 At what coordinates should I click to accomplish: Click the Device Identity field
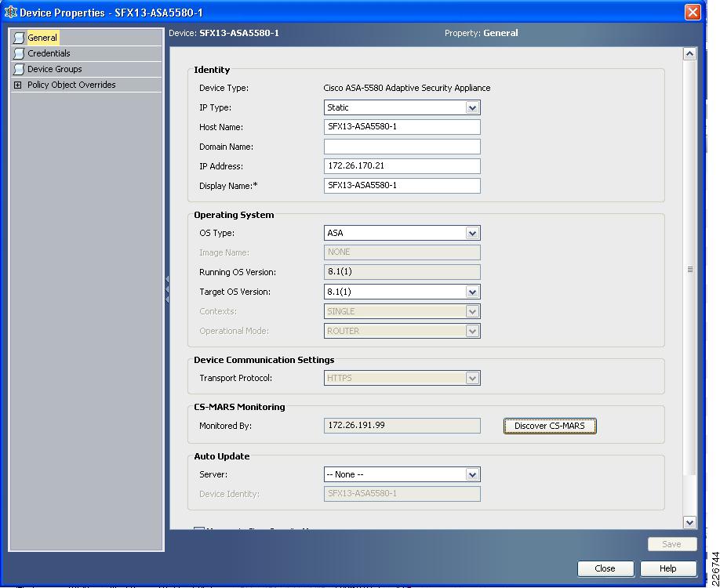(402, 494)
